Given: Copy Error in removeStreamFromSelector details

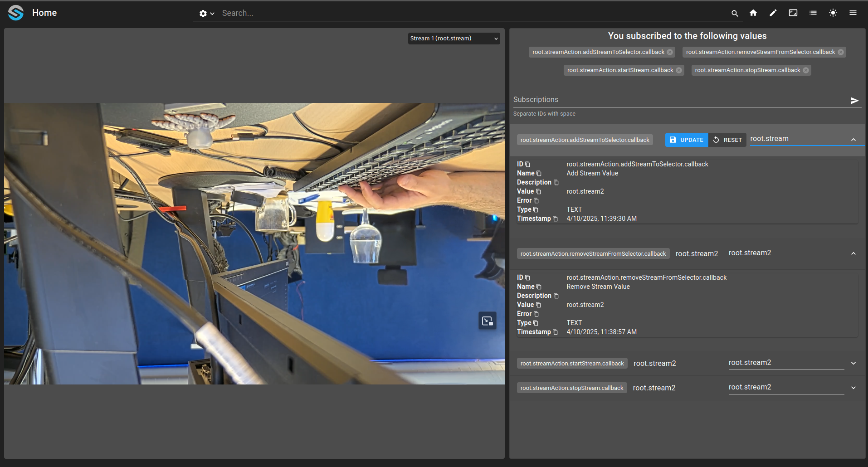Looking at the screenshot, I should [536, 314].
